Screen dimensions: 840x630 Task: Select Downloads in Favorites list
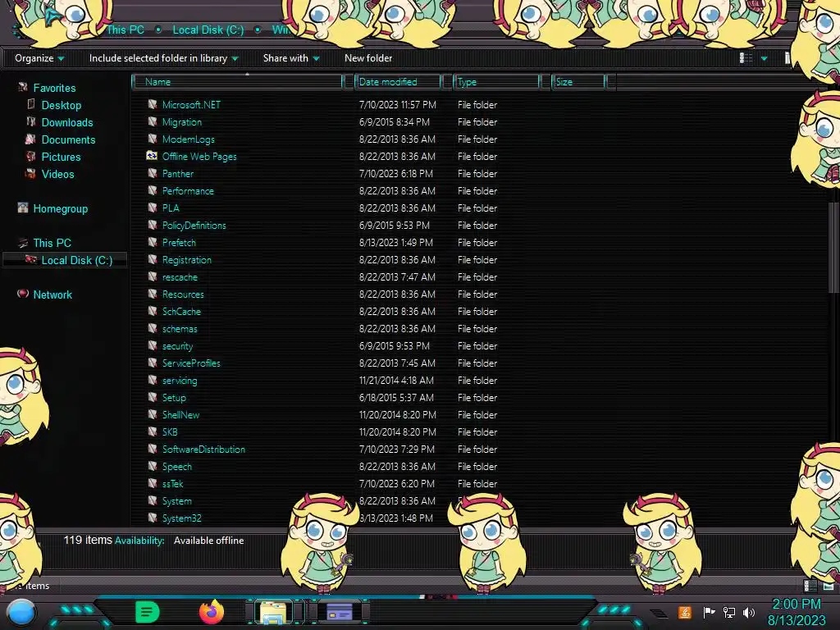[67, 122]
